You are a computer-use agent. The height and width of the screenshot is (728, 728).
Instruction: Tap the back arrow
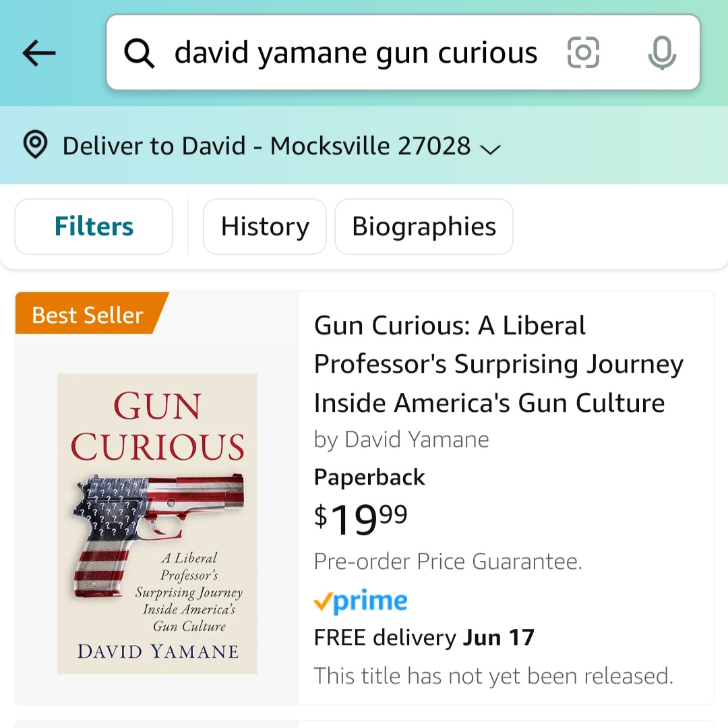pyautogui.click(x=39, y=53)
